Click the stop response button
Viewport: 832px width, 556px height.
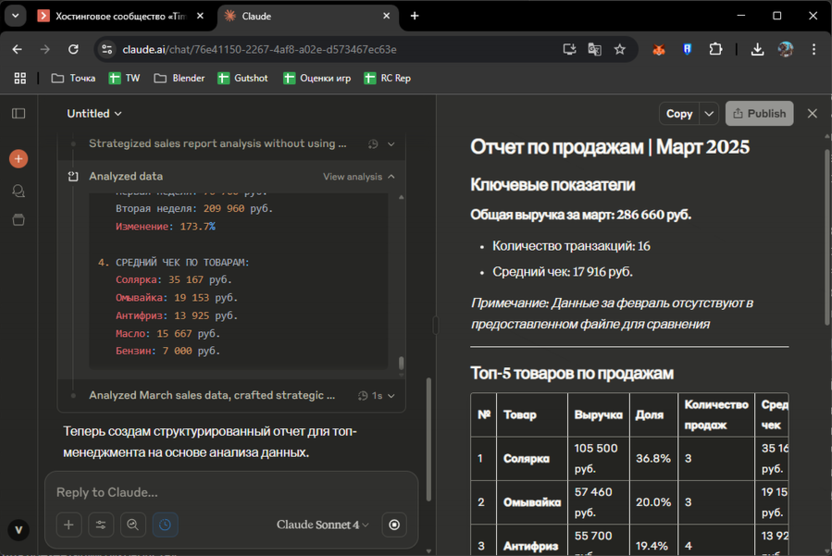(x=395, y=525)
